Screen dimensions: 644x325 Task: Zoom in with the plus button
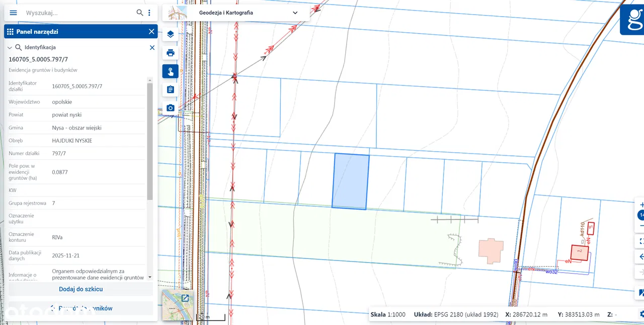641,205
